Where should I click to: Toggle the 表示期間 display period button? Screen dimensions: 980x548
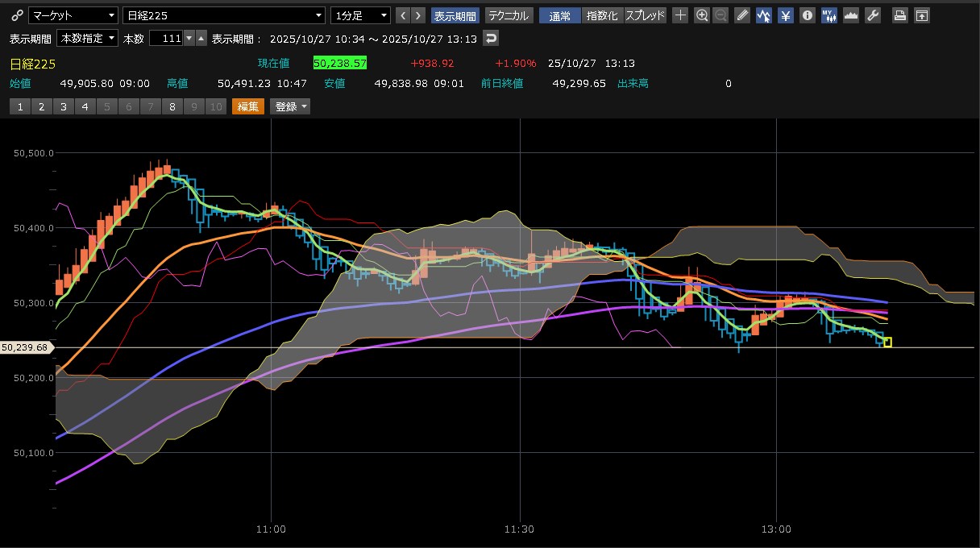click(455, 15)
